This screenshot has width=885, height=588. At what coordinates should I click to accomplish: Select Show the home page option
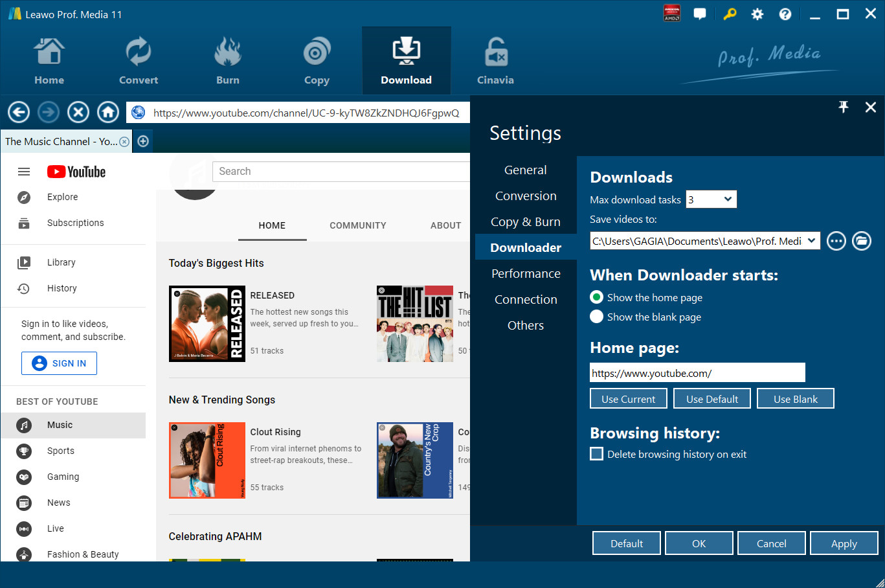tap(597, 297)
